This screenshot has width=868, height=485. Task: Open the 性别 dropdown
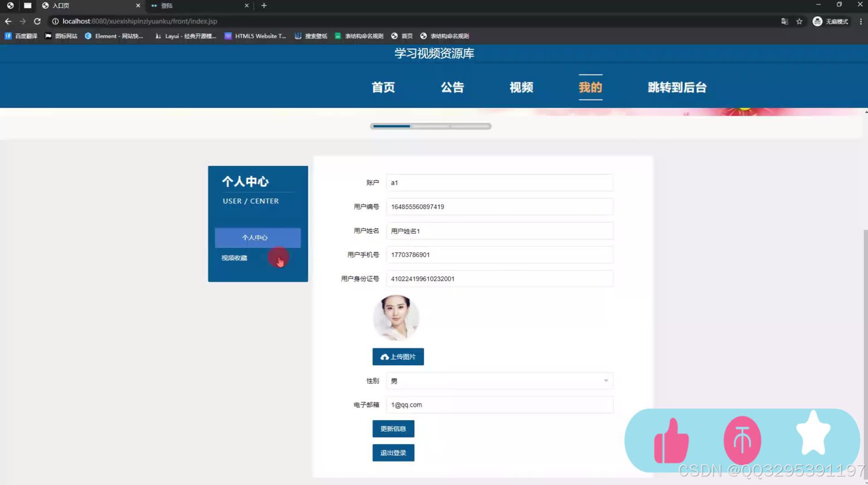coord(500,381)
